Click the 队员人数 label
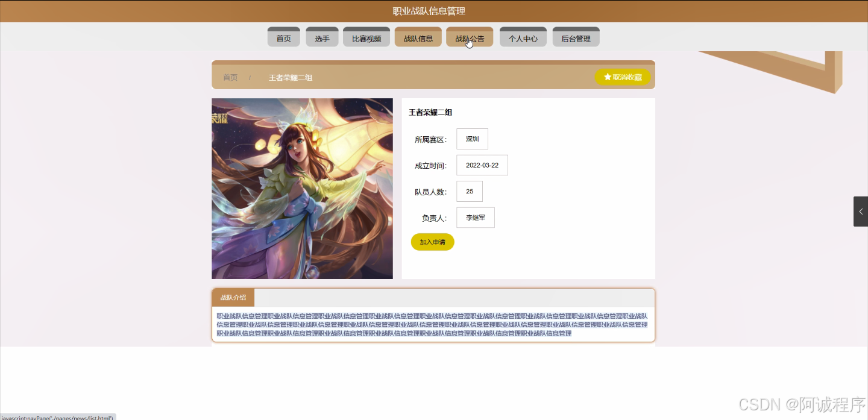This screenshot has width=868, height=420. coord(430,192)
